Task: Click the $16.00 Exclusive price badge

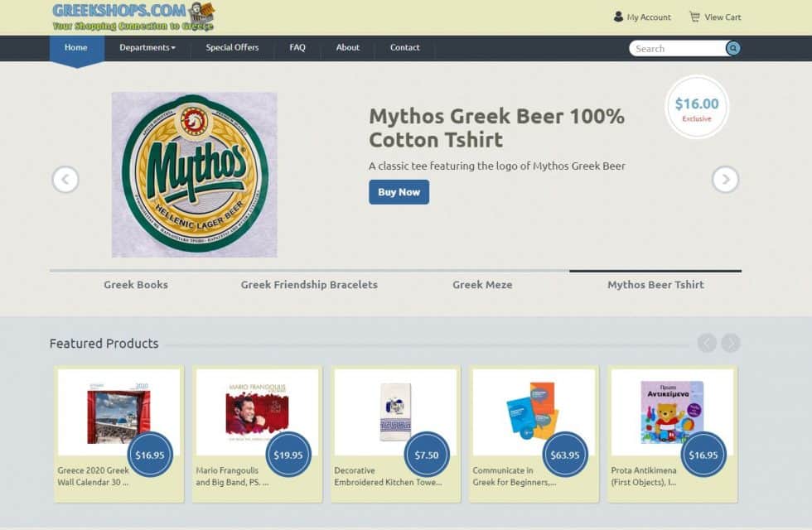Action: (x=696, y=108)
